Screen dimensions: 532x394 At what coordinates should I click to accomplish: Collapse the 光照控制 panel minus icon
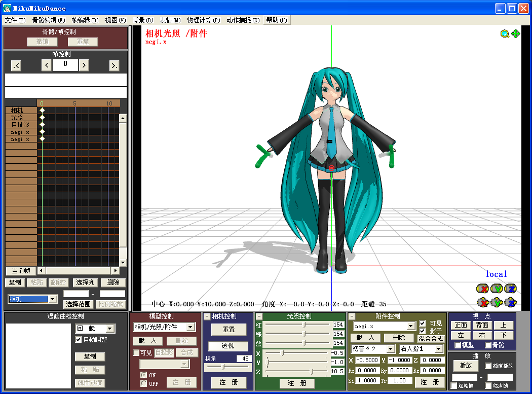[x=259, y=316]
